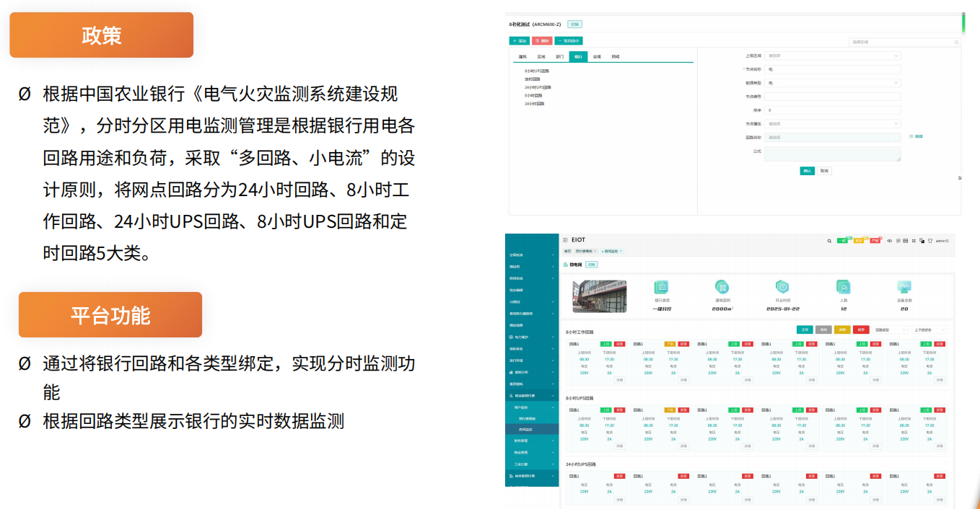Click the search magnifier in EIOT header
980x509 pixels.
[829, 241]
